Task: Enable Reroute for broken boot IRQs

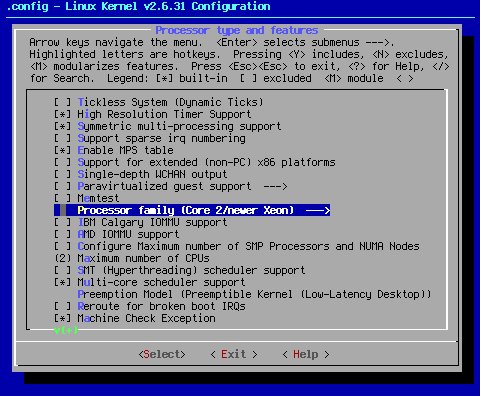Action: (63, 306)
